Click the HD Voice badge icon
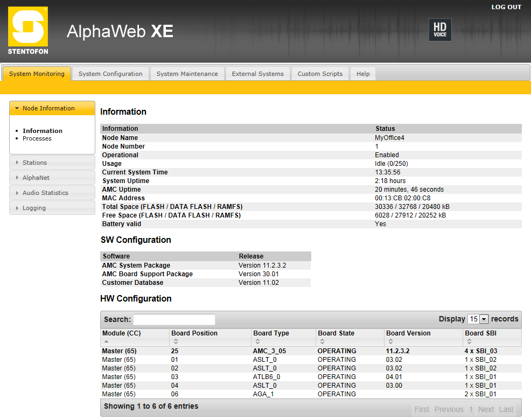 pos(440,30)
